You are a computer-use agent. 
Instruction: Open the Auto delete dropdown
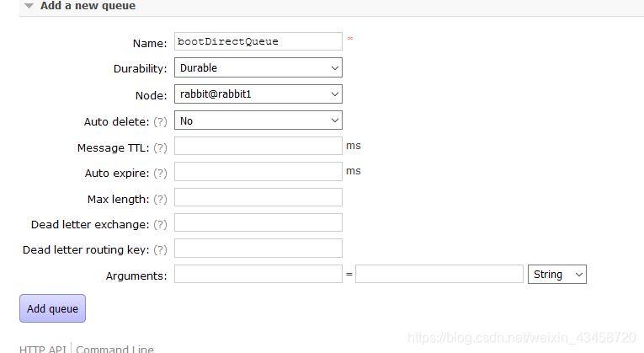pyautogui.click(x=258, y=120)
